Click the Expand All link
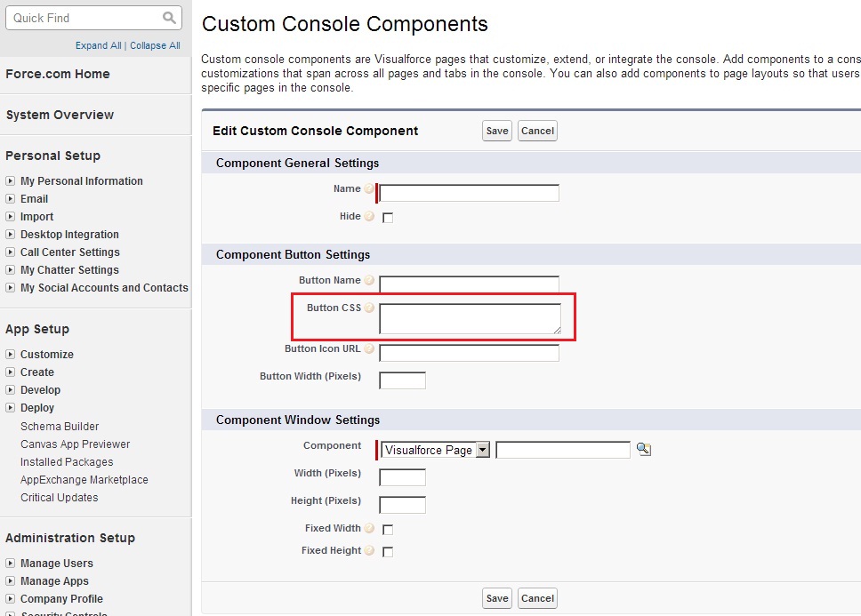Image resolution: width=861 pixels, height=616 pixels. (98, 45)
